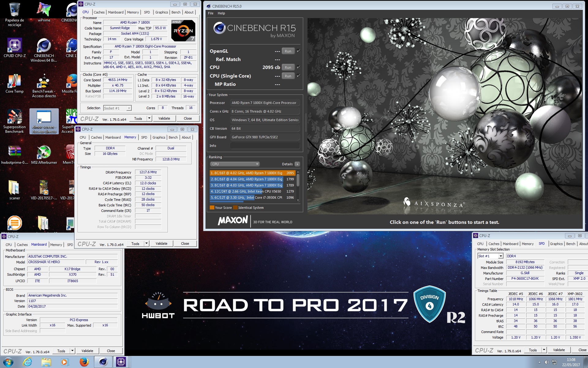Open the Help menu in Cinebench

point(221,13)
